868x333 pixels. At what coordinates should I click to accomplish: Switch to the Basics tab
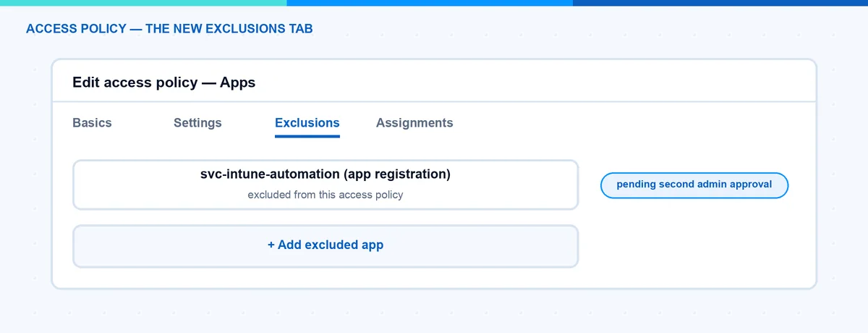pyautogui.click(x=92, y=123)
